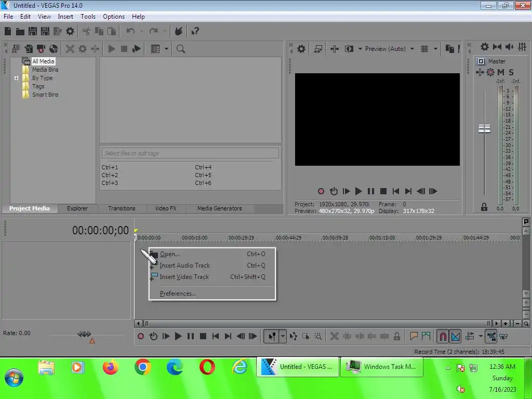Switch to the Video FX tab

[x=166, y=208]
